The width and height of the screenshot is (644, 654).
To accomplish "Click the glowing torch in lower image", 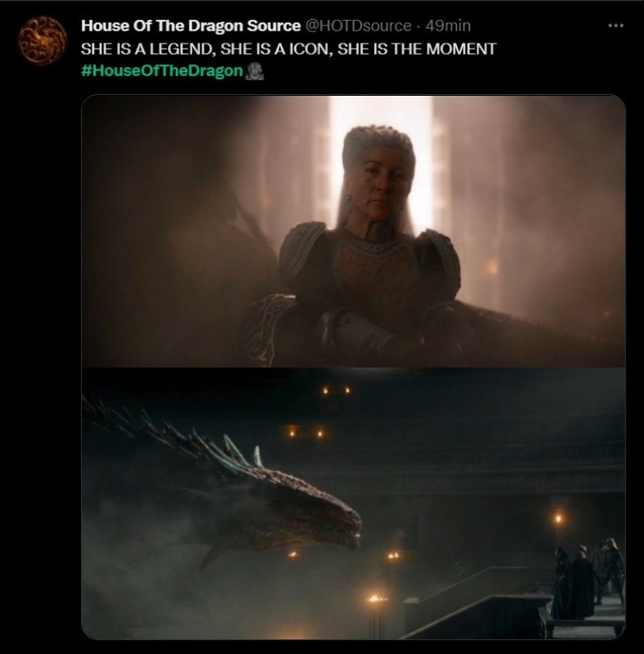I will (377, 599).
